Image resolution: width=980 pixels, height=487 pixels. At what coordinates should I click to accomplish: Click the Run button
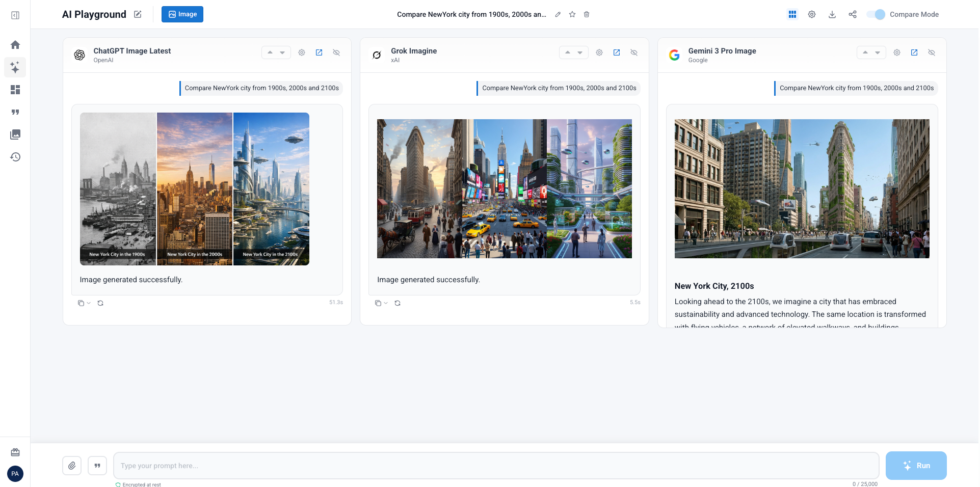[x=916, y=466]
